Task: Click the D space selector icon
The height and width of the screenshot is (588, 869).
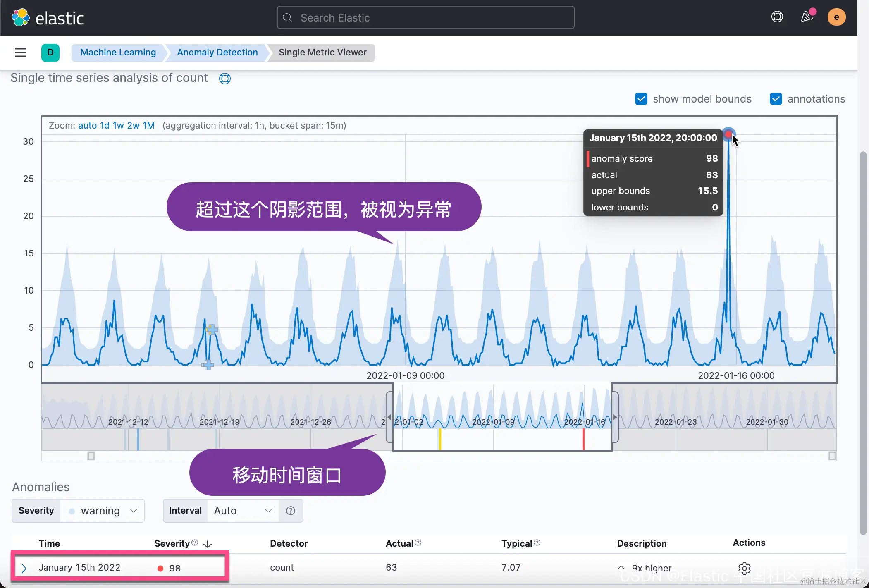Action: tap(50, 53)
